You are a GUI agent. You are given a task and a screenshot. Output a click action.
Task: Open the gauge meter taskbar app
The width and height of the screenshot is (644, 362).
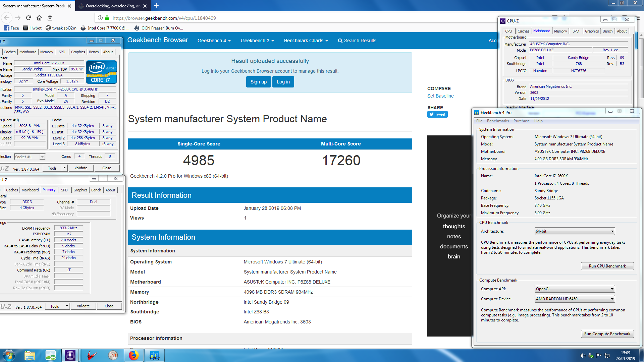point(113,355)
